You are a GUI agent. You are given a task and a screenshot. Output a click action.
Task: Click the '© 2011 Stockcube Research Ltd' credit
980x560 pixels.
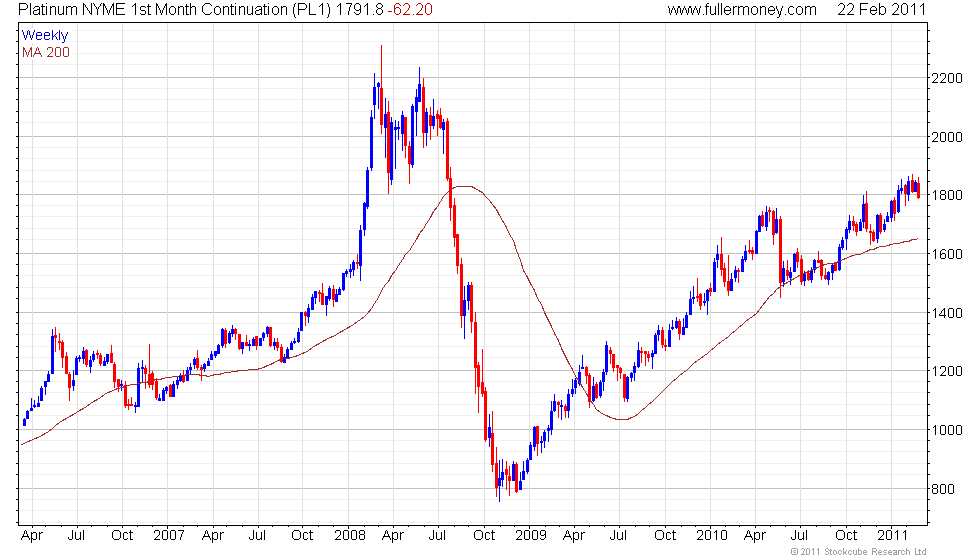pos(858,551)
